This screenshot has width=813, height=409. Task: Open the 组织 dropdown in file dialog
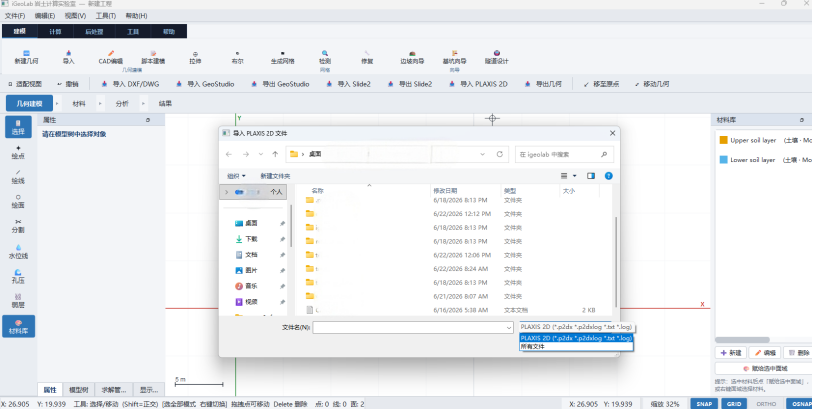(236, 176)
